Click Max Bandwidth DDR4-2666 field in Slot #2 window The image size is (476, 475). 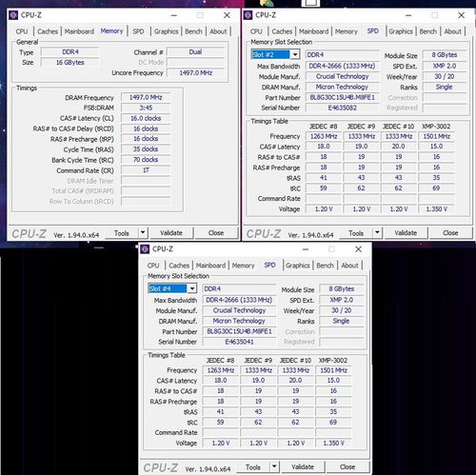pyautogui.click(x=343, y=66)
